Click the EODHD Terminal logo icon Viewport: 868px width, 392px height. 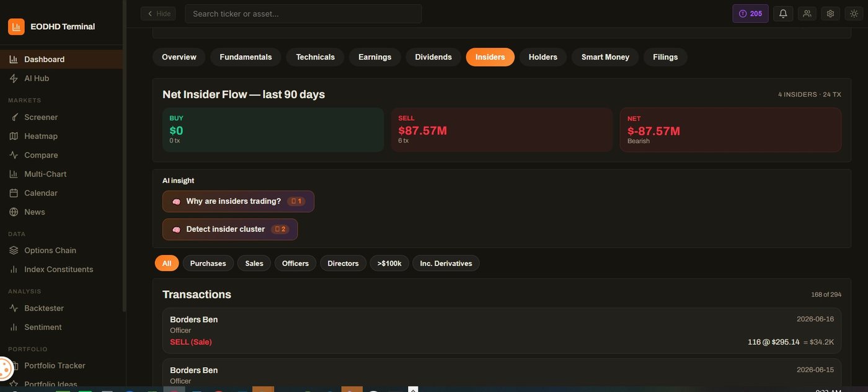[16, 27]
